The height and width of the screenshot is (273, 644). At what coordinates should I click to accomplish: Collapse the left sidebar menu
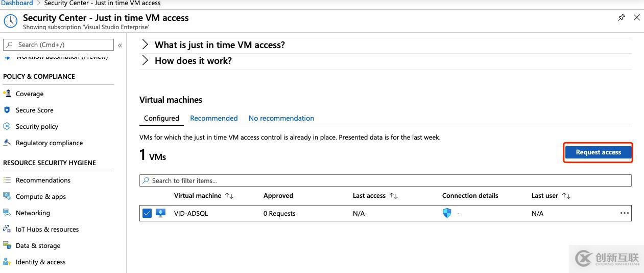[120, 45]
